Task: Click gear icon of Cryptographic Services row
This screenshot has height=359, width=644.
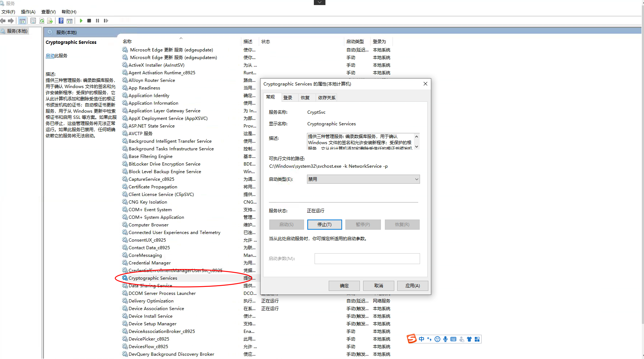Action: coord(125,278)
